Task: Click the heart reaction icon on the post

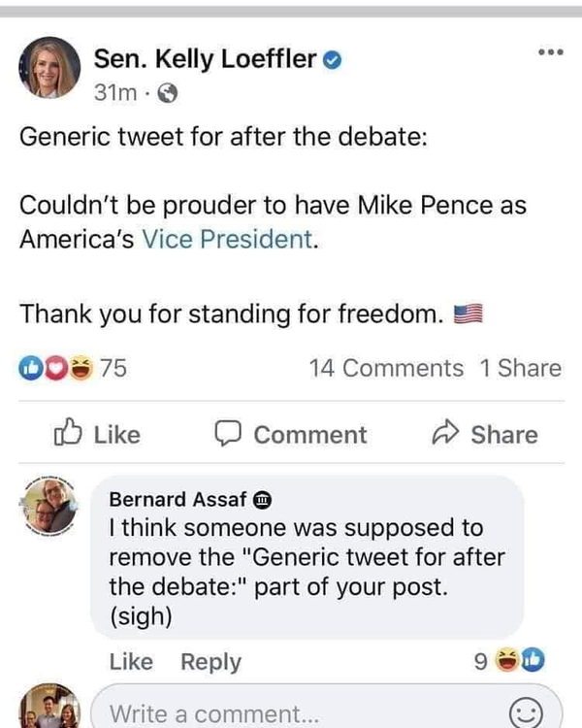Action: click(55, 368)
